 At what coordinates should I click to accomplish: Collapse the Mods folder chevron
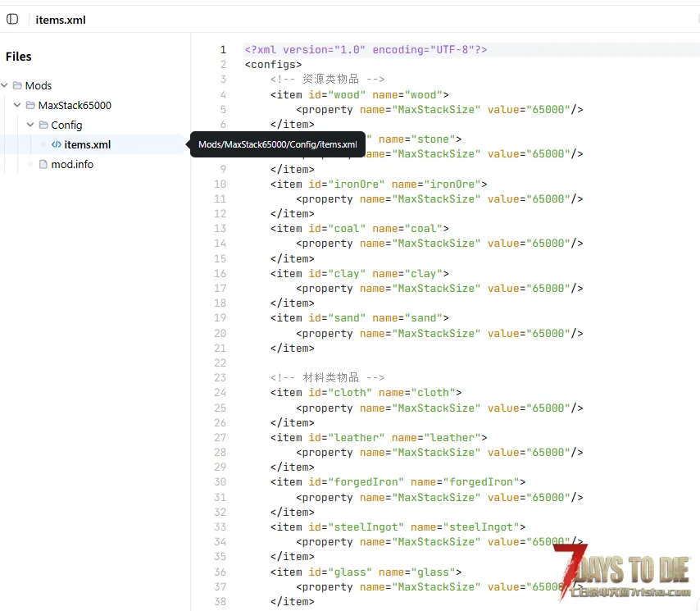[x=5, y=85]
